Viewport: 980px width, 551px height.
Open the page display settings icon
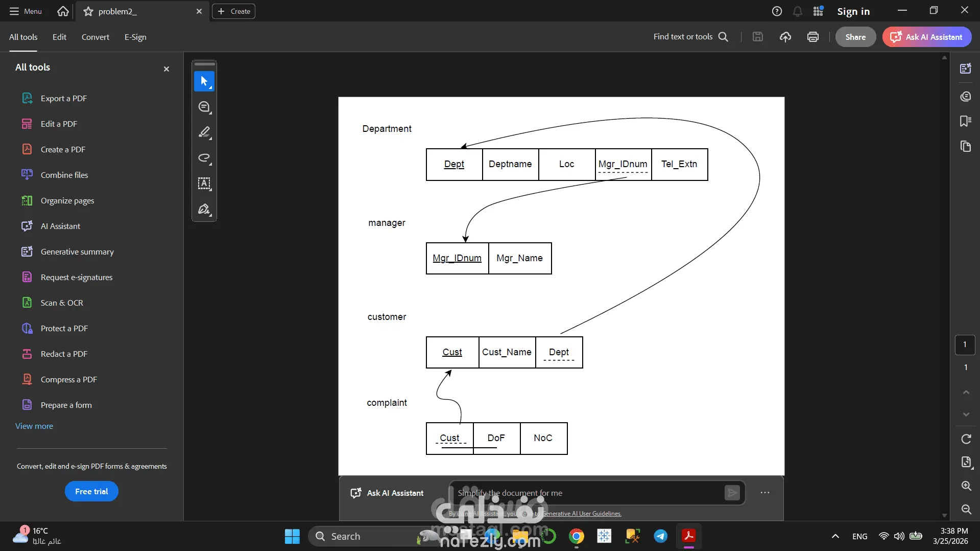coord(966,462)
